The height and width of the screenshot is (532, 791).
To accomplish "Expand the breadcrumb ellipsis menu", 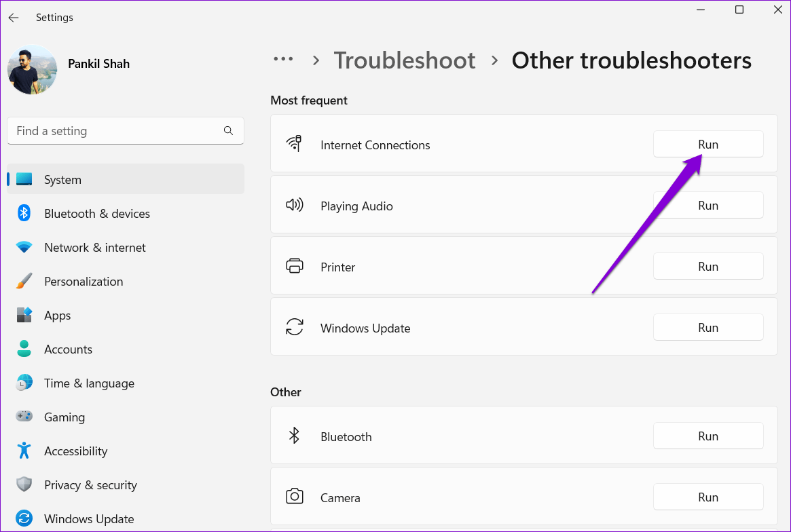I will pos(283,60).
